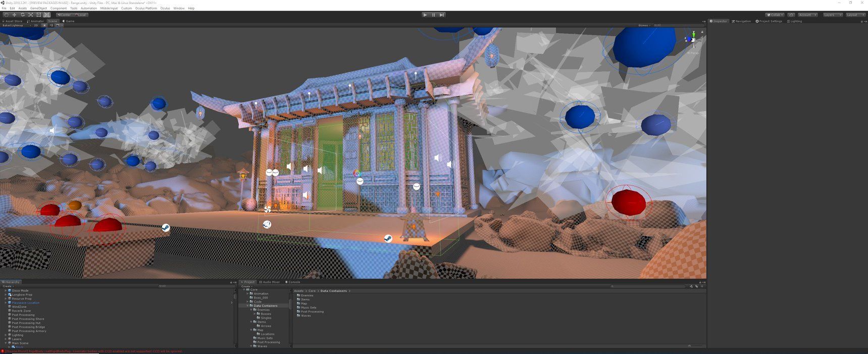Screen dimensions: 868x354
Task: Switch to the Asset Store tab
Action: tap(13, 21)
